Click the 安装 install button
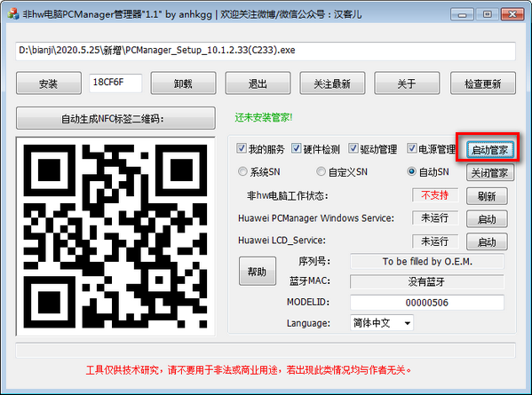532x395 pixels. coord(49,83)
